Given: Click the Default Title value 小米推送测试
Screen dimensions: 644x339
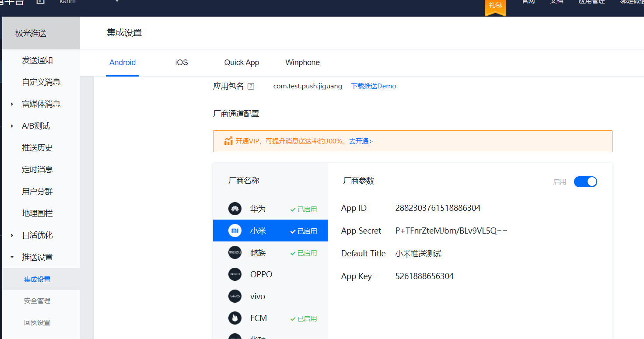Looking at the screenshot, I should 418,254.
